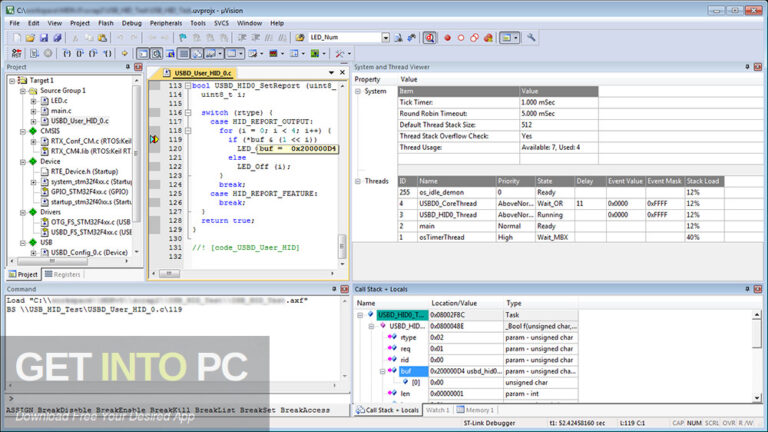768x432 pixels.
Task: Open the Configuration wrench icon
Action: (531, 38)
